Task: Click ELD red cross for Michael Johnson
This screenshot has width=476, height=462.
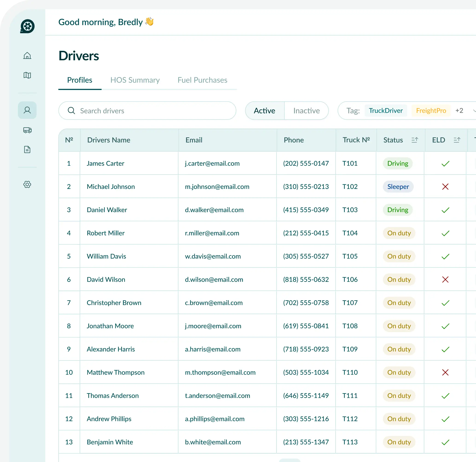Action: (x=445, y=187)
